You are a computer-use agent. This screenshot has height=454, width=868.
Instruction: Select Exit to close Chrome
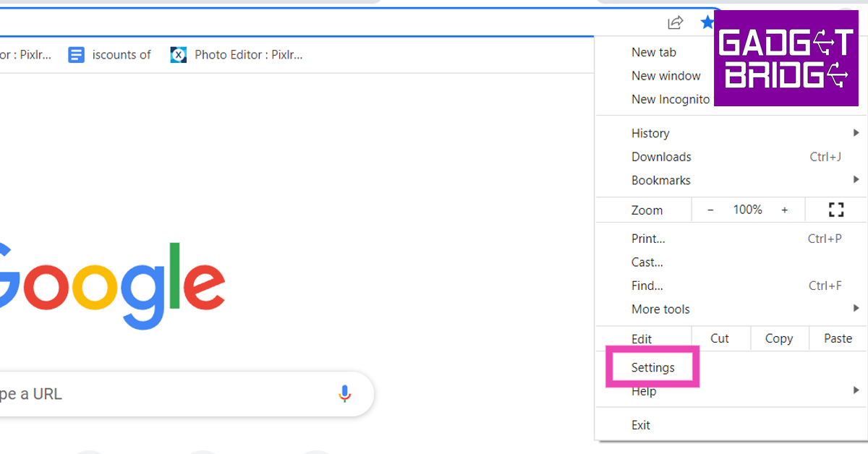(641, 425)
